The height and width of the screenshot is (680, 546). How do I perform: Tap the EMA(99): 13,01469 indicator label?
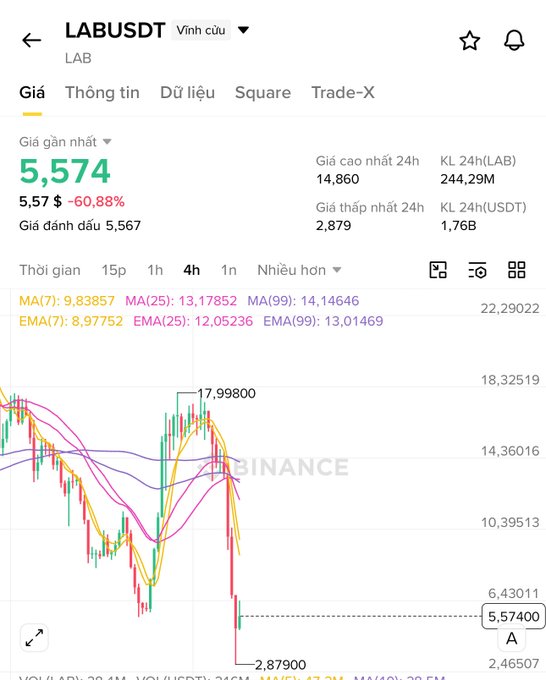click(324, 321)
